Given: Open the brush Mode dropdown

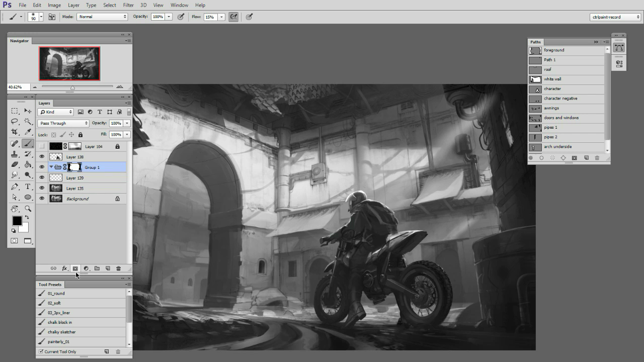Looking at the screenshot, I should pyautogui.click(x=102, y=17).
